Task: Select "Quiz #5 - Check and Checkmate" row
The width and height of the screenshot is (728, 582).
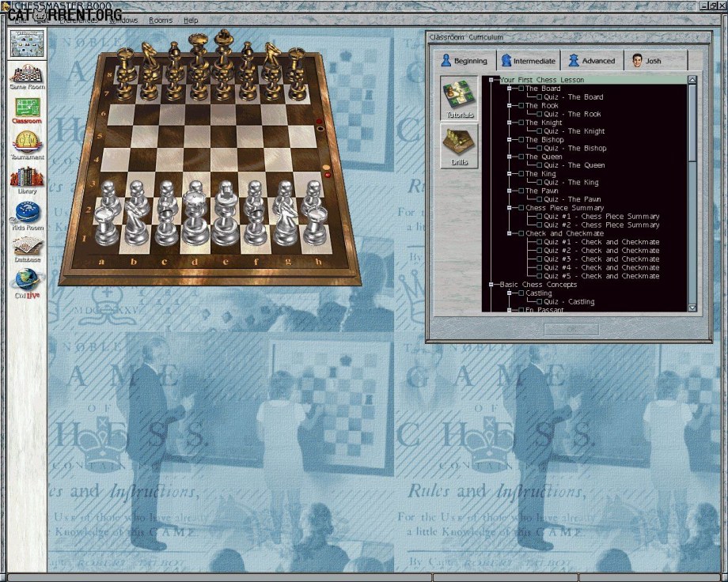Action: point(601,276)
